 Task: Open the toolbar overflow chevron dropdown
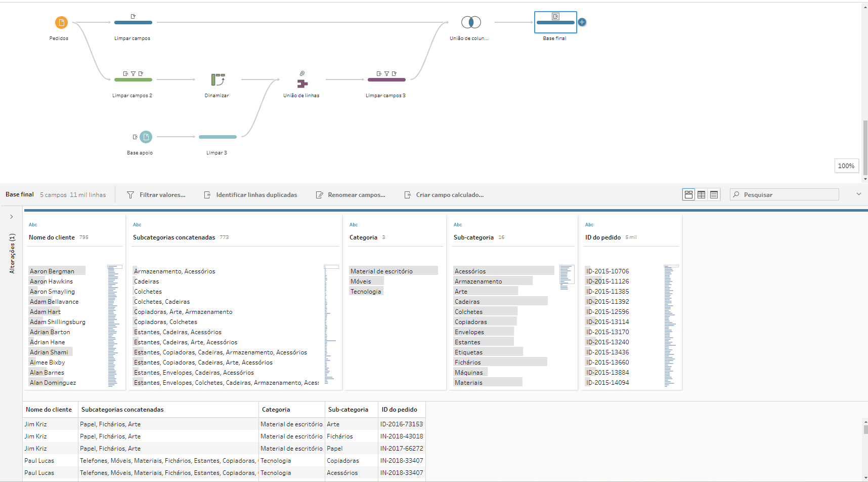pos(858,194)
